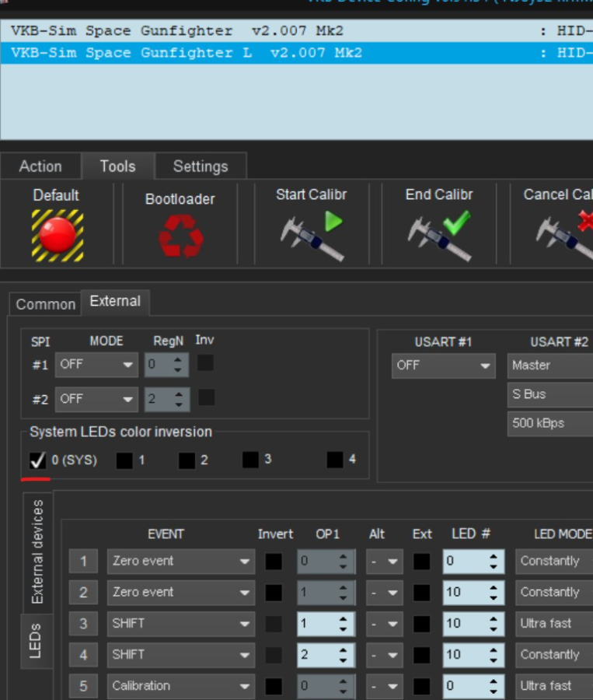Click the red Default reset button icon

click(x=57, y=234)
